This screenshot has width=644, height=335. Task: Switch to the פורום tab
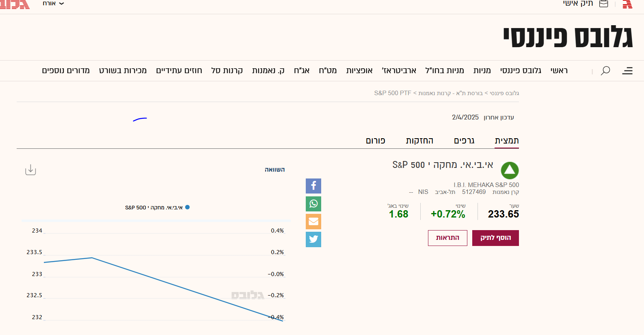pos(376,141)
